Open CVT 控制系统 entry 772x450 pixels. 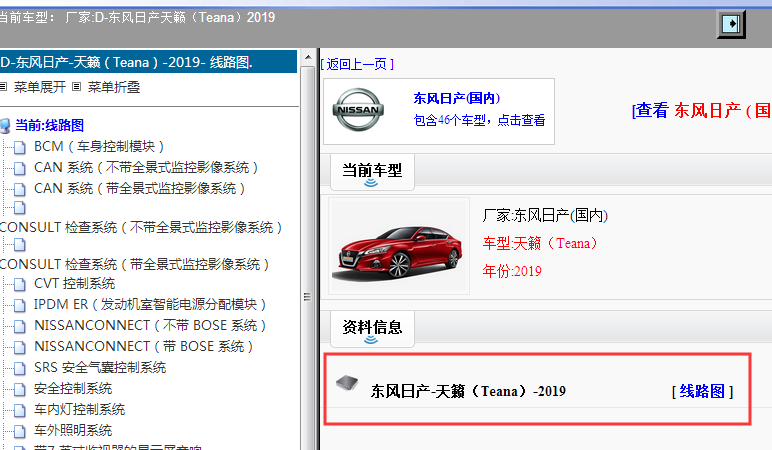[x=74, y=284]
